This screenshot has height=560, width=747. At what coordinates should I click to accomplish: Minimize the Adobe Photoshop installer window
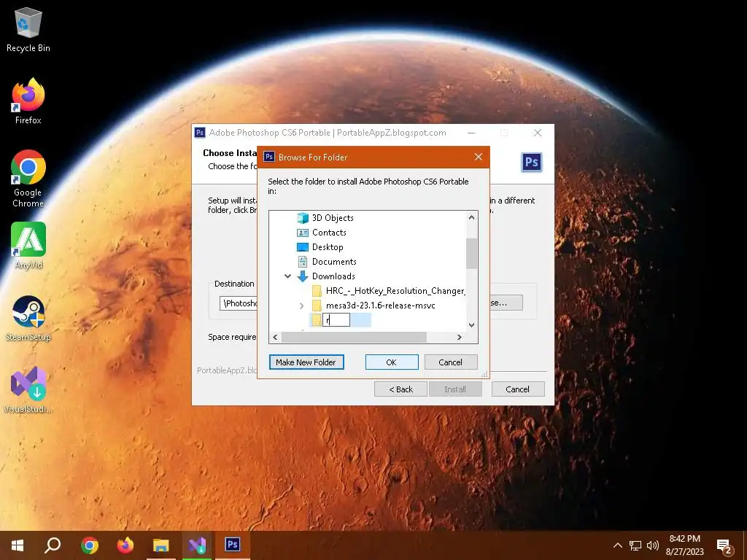coord(471,133)
